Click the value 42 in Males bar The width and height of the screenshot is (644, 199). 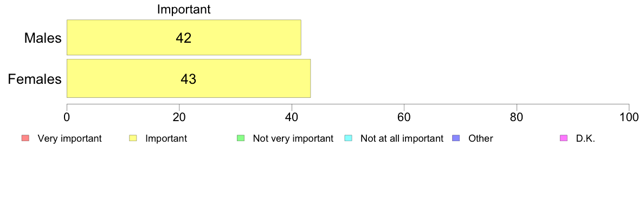(x=184, y=38)
